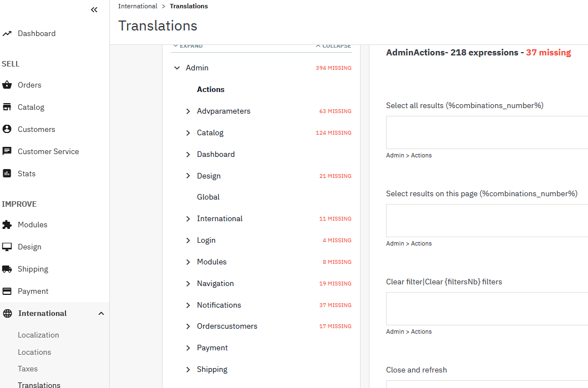Click the Clear filter translation text field
This screenshot has width=588, height=388.
click(x=487, y=309)
